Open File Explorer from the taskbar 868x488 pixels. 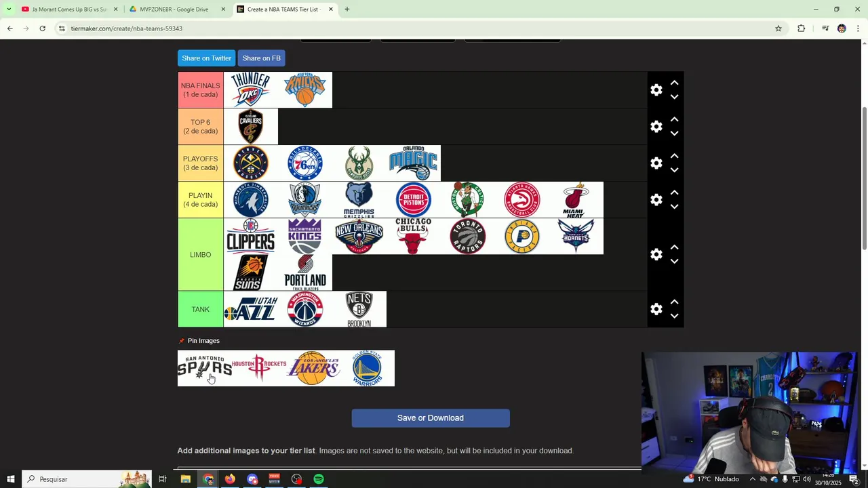coord(186,479)
